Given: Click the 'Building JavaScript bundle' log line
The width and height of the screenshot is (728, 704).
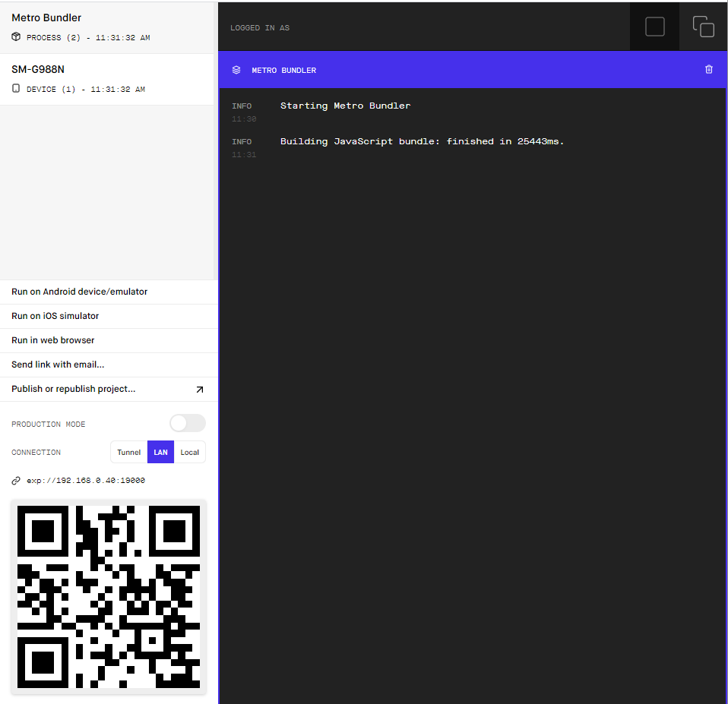Looking at the screenshot, I should (422, 141).
